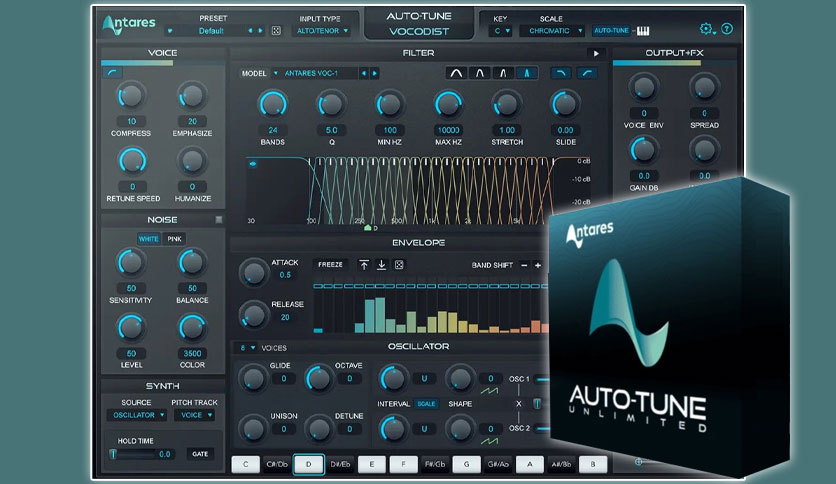Enable the FREEZE envelope button
The width and height of the screenshot is (836, 484).
click(x=330, y=264)
